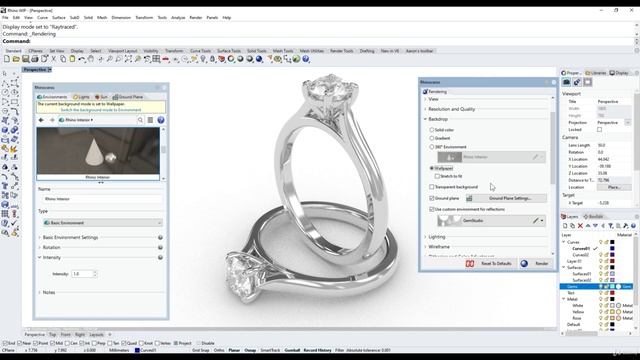Viewport: 640px width, 360px height.
Task: Expand the Lighting section
Action: [x=425, y=237]
